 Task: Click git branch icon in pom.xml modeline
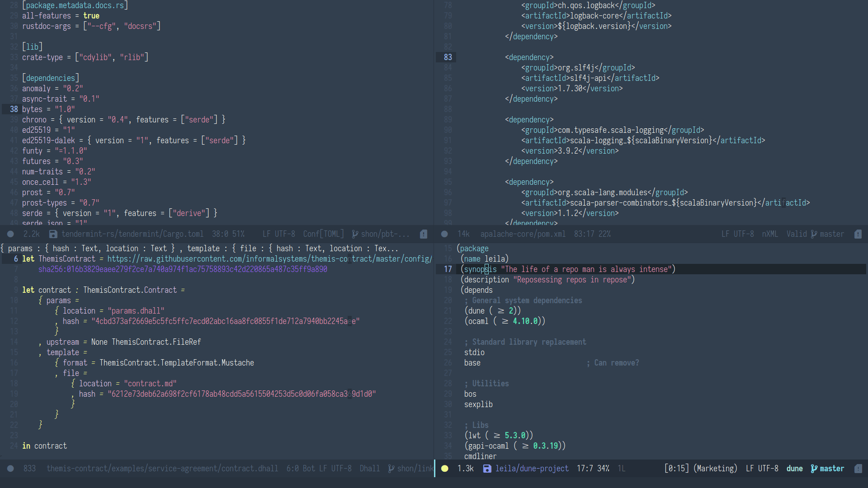814,234
